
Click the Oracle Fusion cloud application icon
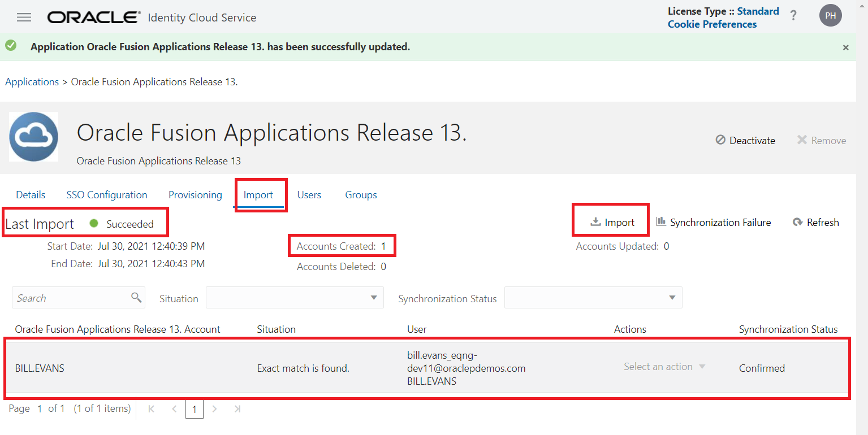33,137
